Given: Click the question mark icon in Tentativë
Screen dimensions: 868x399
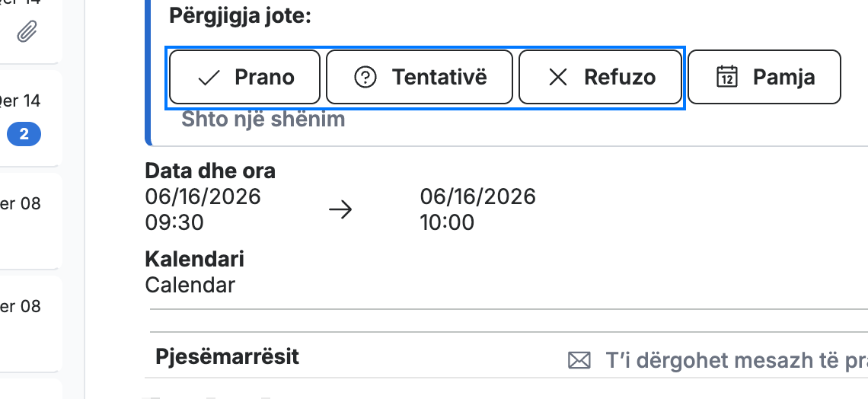Looking at the screenshot, I should click(x=365, y=78).
